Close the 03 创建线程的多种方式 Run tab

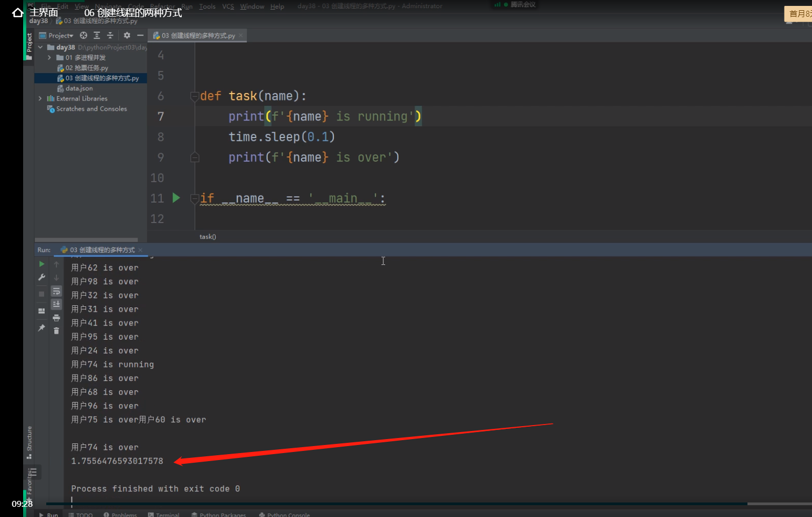[x=140, y=250]
